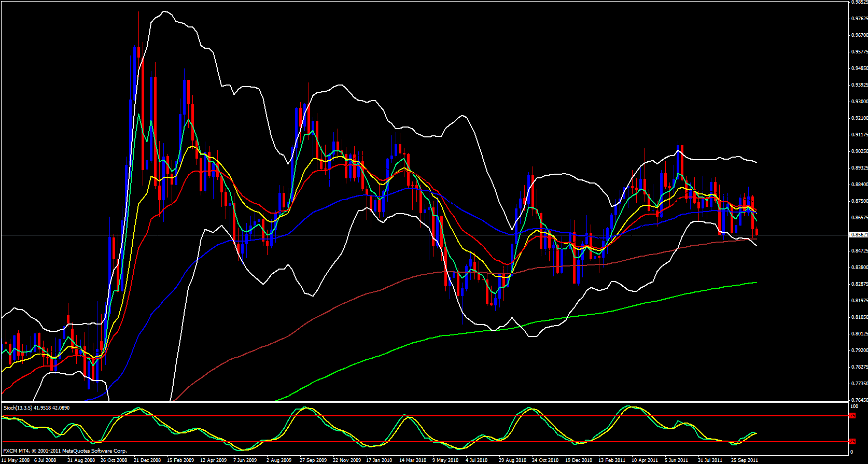Click the 12 Apr 2009 date label
The width and height of the screenshot is (868, 464).
click(x=214, y=460)
